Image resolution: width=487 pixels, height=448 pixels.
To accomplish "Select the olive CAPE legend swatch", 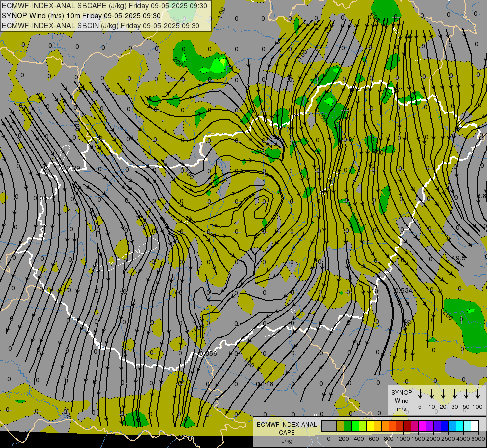I will pos(340,426).
